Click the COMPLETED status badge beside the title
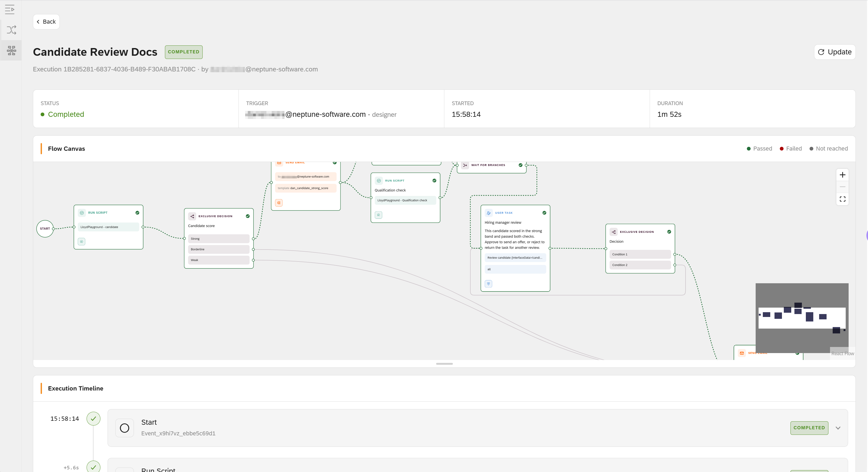The image size is (868, 472). (184, 52)
